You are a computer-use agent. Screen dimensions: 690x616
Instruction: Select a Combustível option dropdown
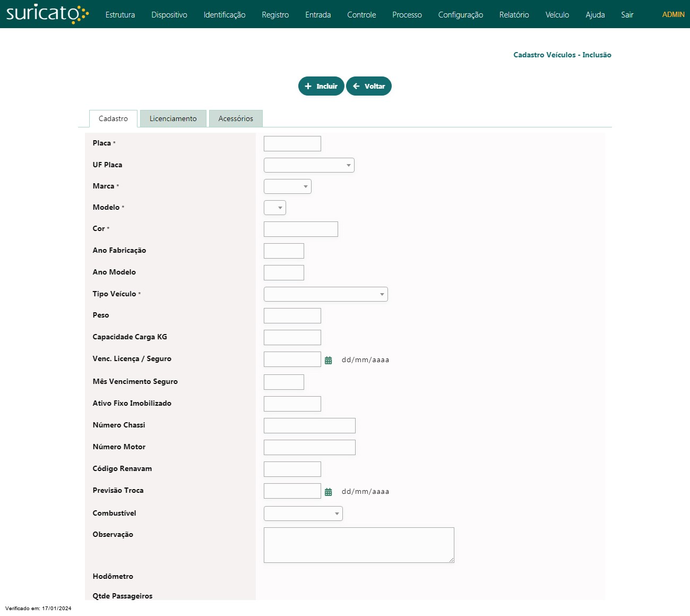pyautogui.click(x=303, y=514)
